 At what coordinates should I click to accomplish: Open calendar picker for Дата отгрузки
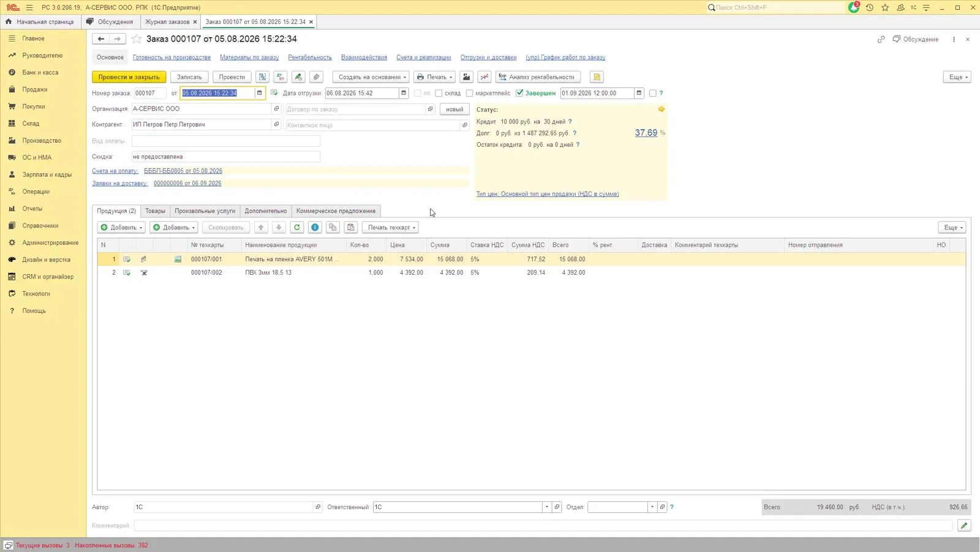[x=404, y=93]
